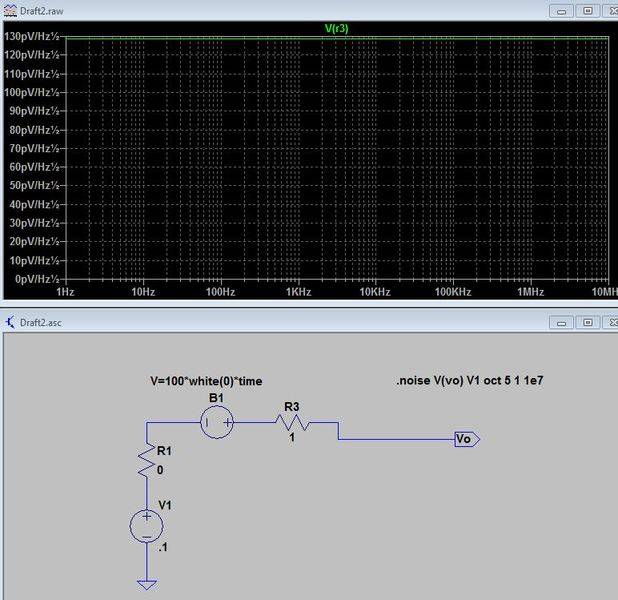Select the R3 resistor symbol
Viewport: 618px width, 600px height.
[292, 423]
